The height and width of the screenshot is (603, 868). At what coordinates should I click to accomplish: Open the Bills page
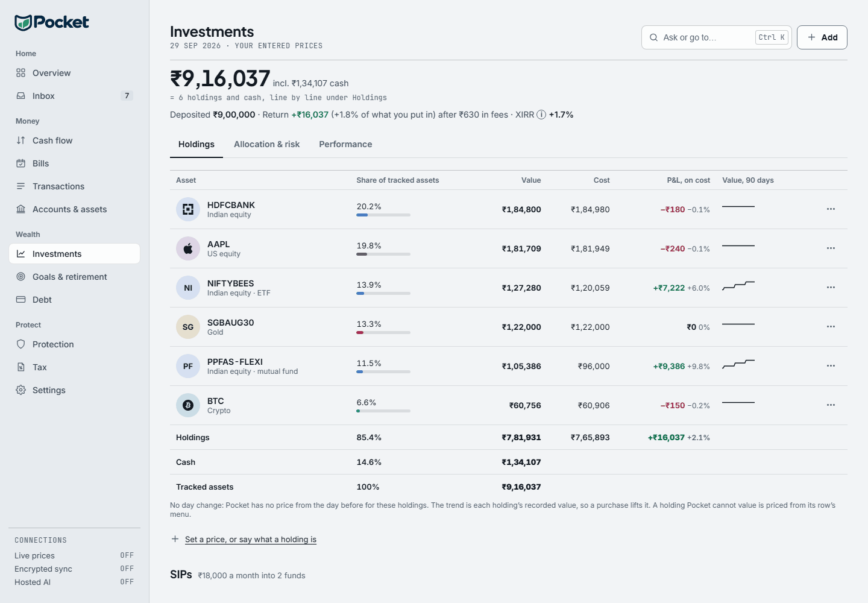(x=74, y=163)
